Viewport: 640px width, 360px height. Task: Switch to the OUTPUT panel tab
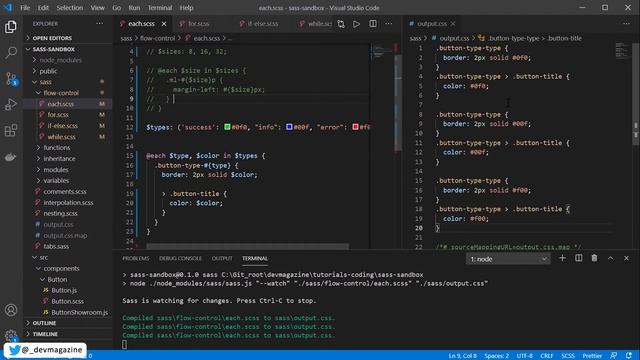coord(222,258)
